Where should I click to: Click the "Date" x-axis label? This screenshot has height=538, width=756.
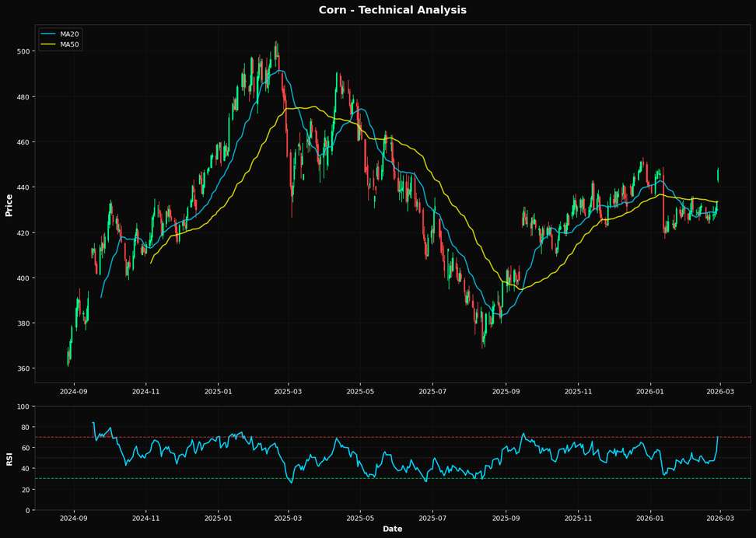point(393,529)
